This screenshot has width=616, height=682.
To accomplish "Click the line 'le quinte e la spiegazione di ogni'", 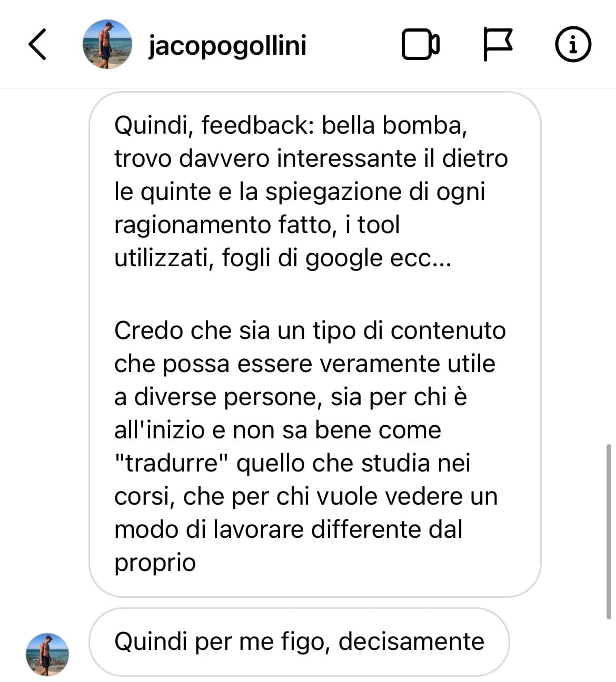I will coord(300,192).
